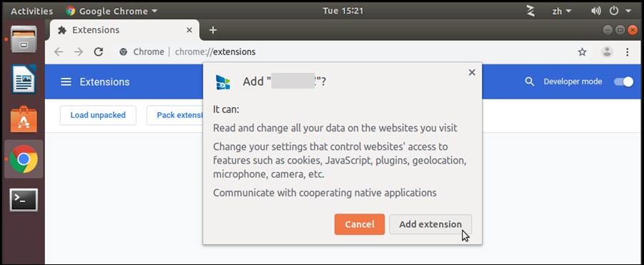
Task: Expand the Google Chrome app menu
Action: coord(111,11)
